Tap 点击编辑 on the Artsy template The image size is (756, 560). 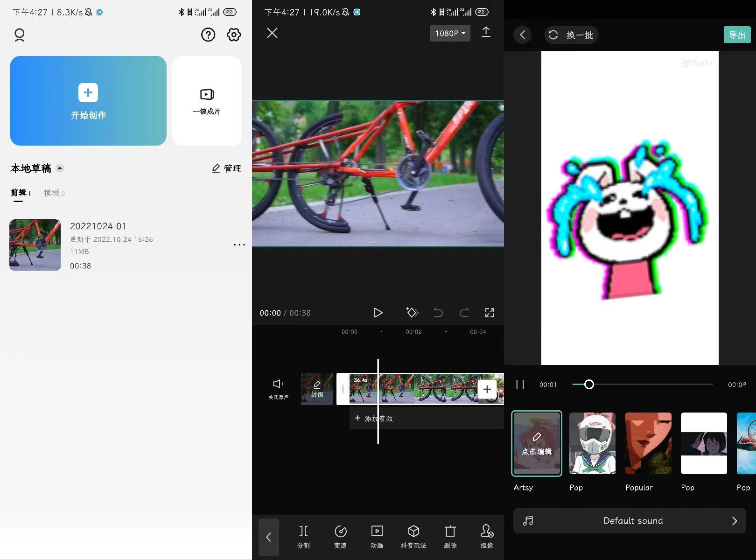(537, 443)
